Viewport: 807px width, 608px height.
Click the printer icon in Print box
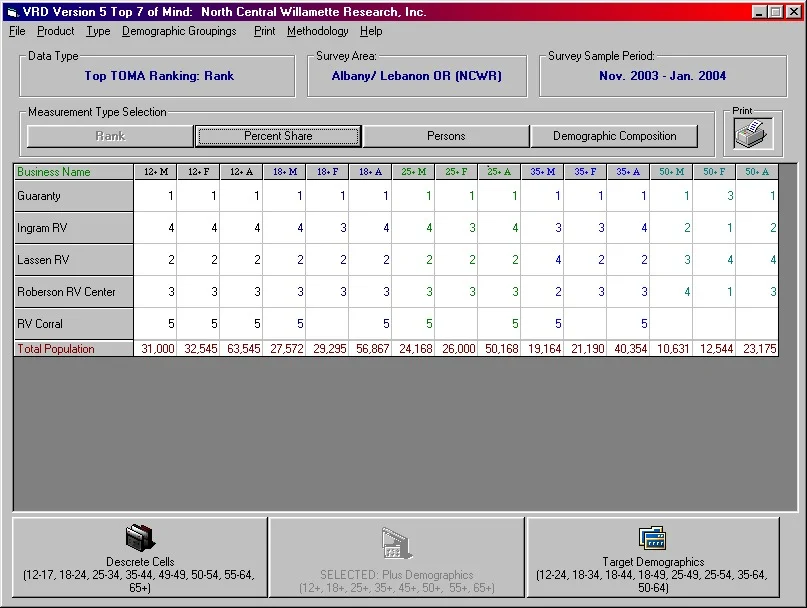[x=753, y=134]
